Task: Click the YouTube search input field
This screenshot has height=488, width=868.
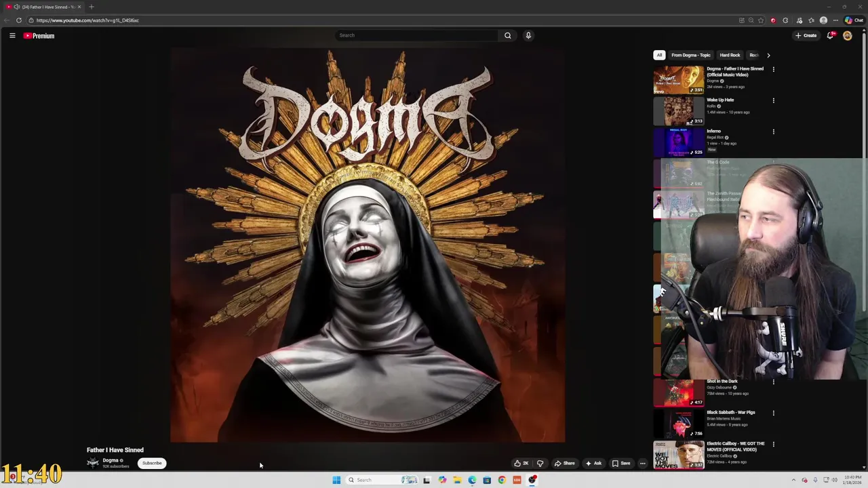Action: coord(417,35)
